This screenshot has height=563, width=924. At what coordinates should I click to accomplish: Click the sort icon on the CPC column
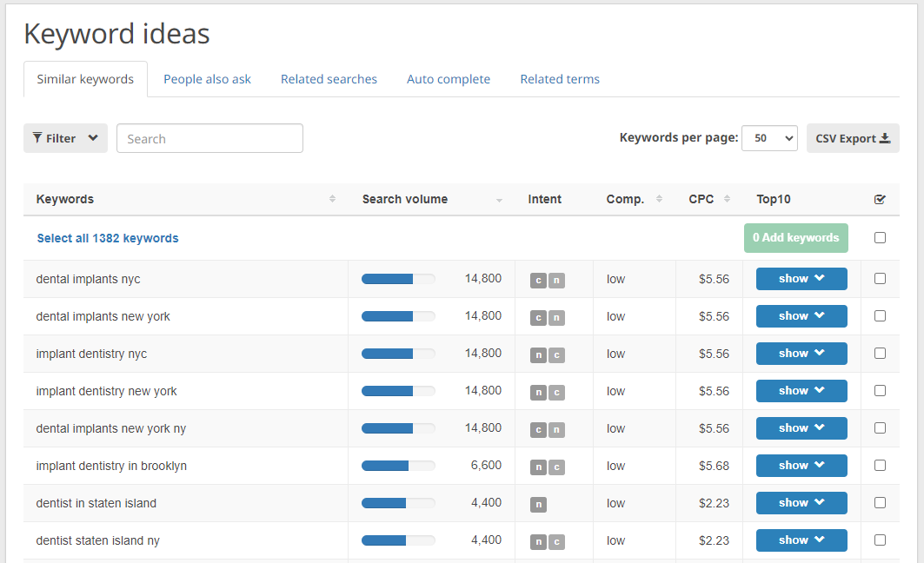(x=725, y=199)
